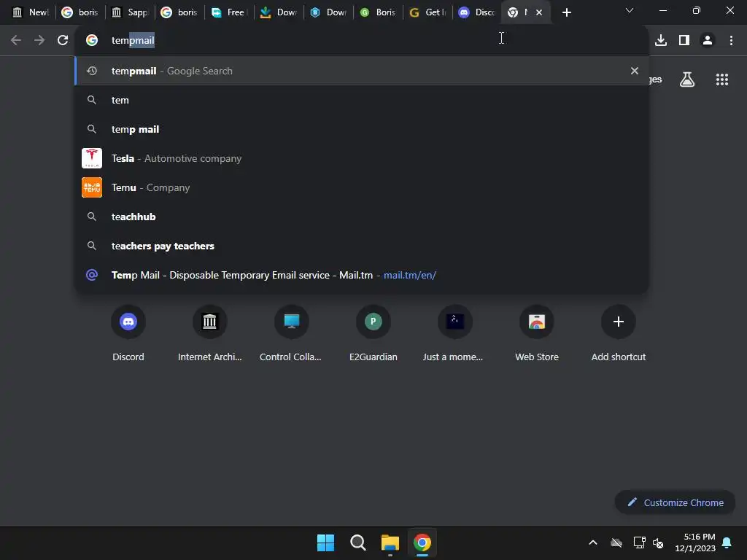Open the profile avatar icon
This screenshot has height=560, width=747.
pyautogui.click(x=708, y=40)
